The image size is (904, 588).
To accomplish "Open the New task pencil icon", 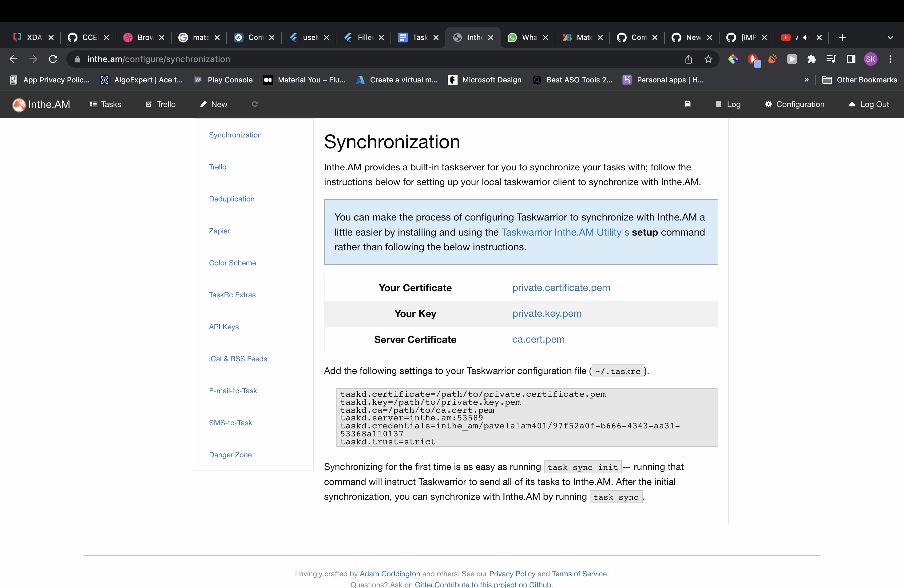I will coord(204,104).
